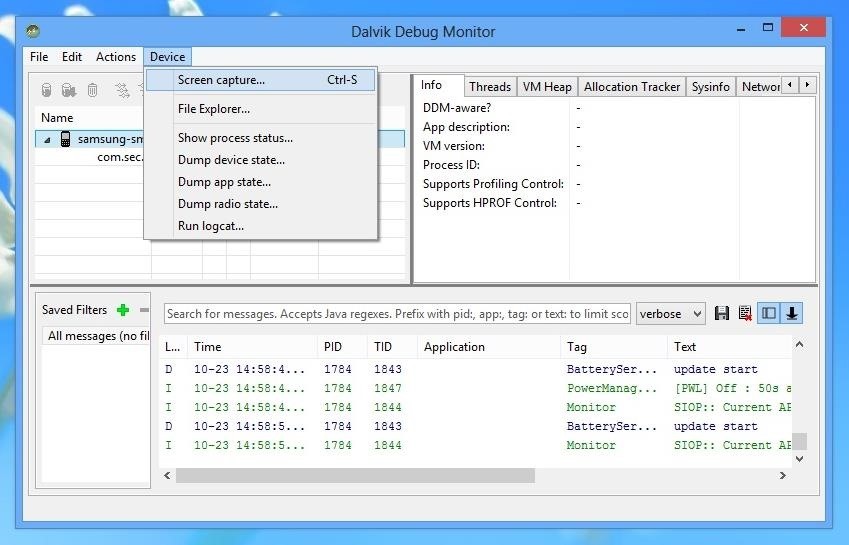
Task: Switch to the Allocation Tracker tab
Action: [x=632, y=87]
